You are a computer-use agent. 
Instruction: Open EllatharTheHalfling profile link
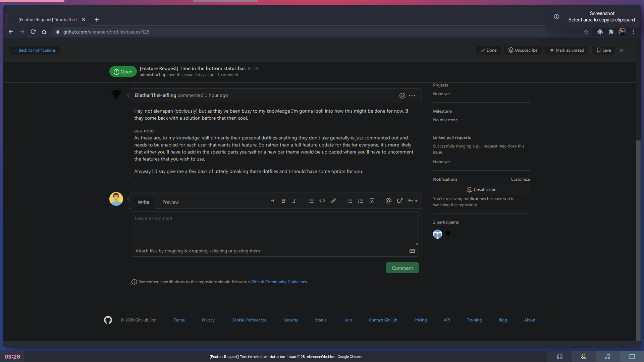[155, 95]
